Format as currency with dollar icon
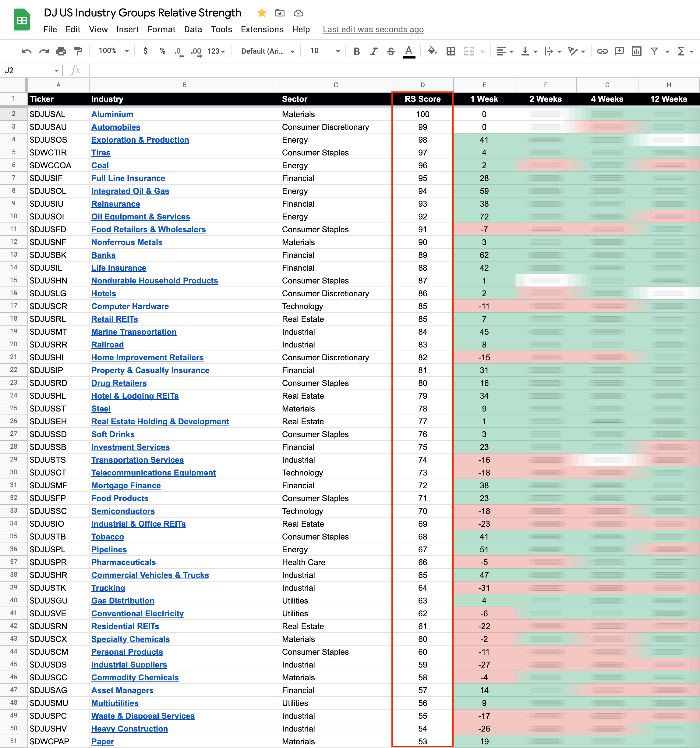700x748 pixels. pos(146,51)
